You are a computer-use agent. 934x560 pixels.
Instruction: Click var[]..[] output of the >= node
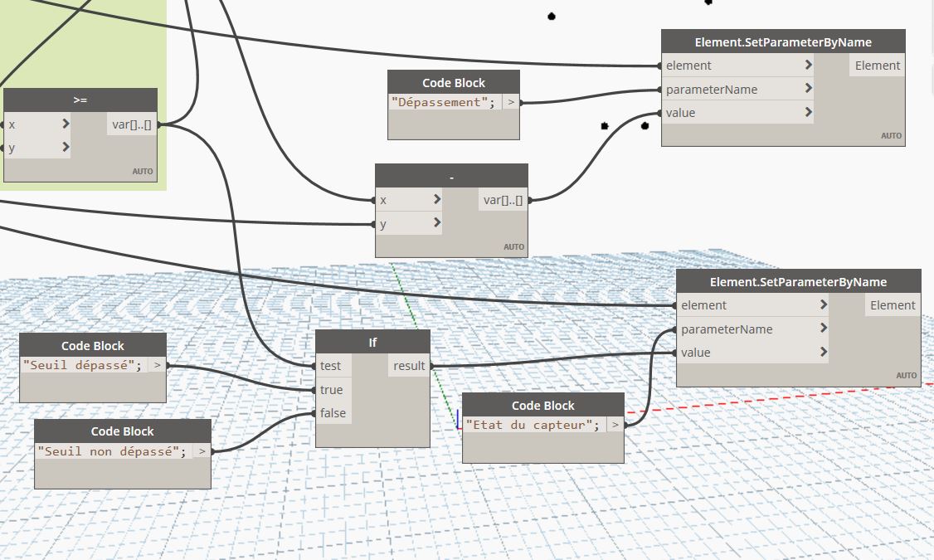132,124
